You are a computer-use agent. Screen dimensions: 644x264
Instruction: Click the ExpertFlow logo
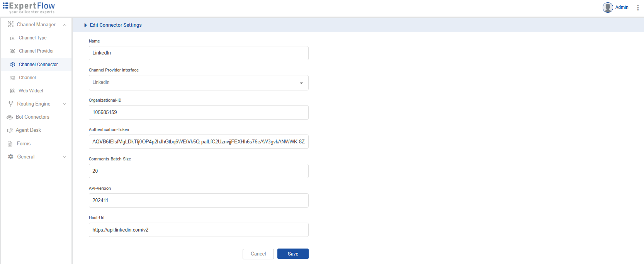point(29,7)
